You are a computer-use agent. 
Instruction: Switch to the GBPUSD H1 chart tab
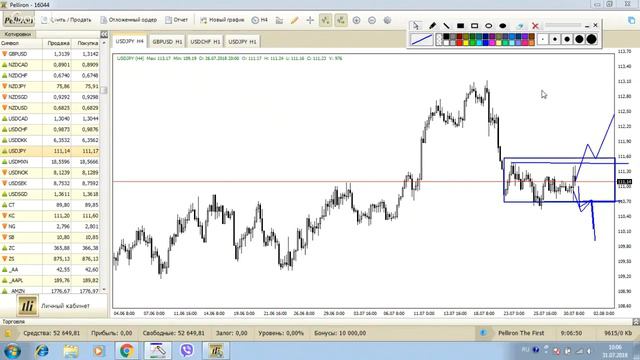[167, 42]
